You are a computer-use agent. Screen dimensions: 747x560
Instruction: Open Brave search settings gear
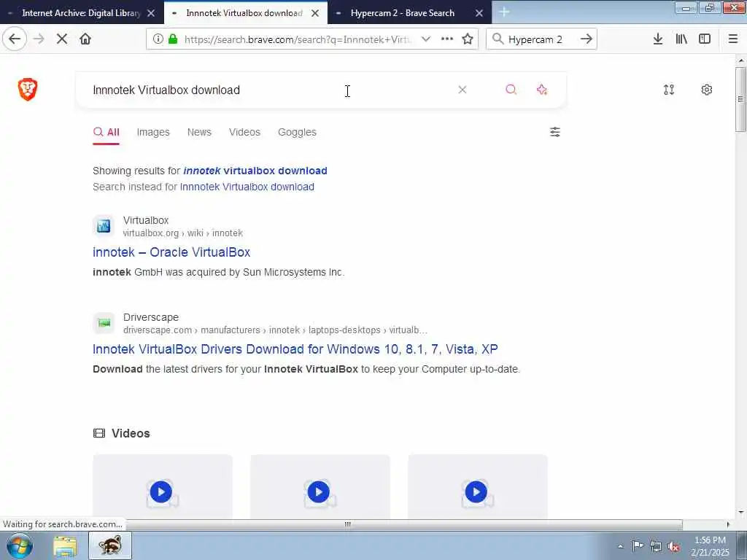point(706,90)
